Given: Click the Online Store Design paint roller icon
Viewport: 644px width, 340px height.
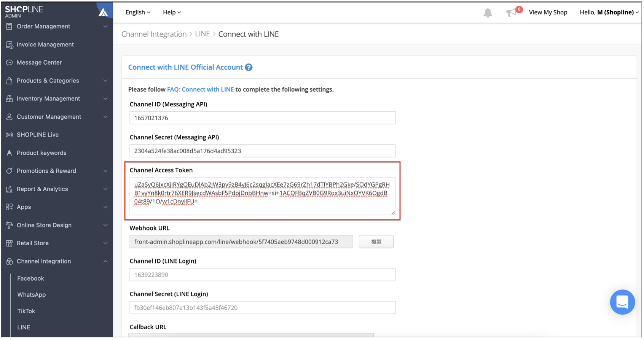Looking at the screenshot, I should (x=10, y=225).
